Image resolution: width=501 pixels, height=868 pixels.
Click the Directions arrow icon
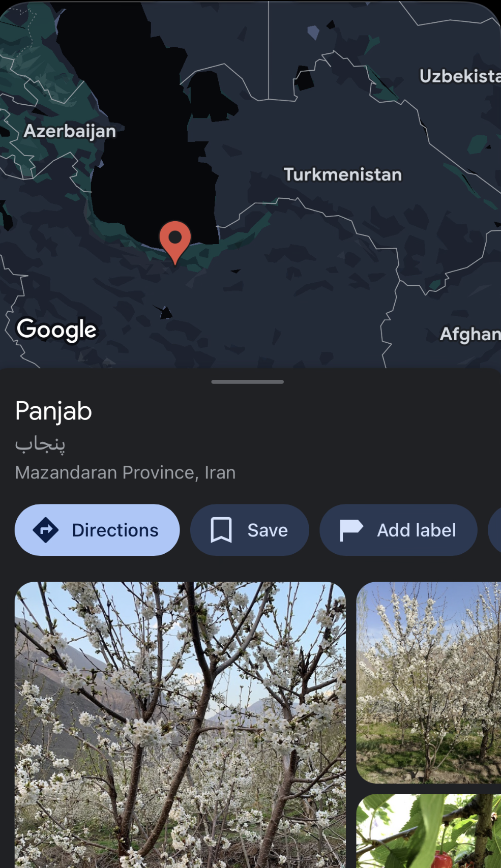tap(46, 530)
